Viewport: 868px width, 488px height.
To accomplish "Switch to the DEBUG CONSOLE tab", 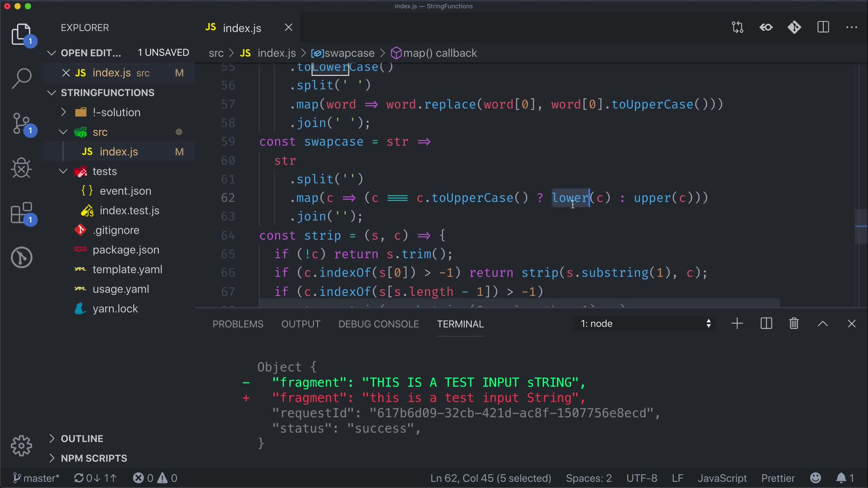I will tap(378, 324).
